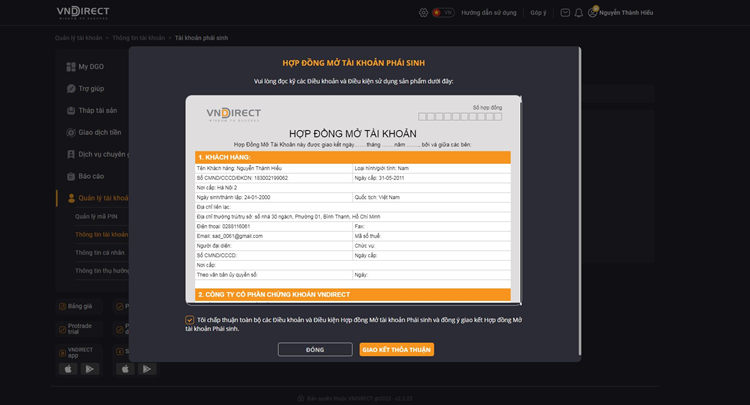Select Thông tin thụ hưởng submenu

point(102,271)
